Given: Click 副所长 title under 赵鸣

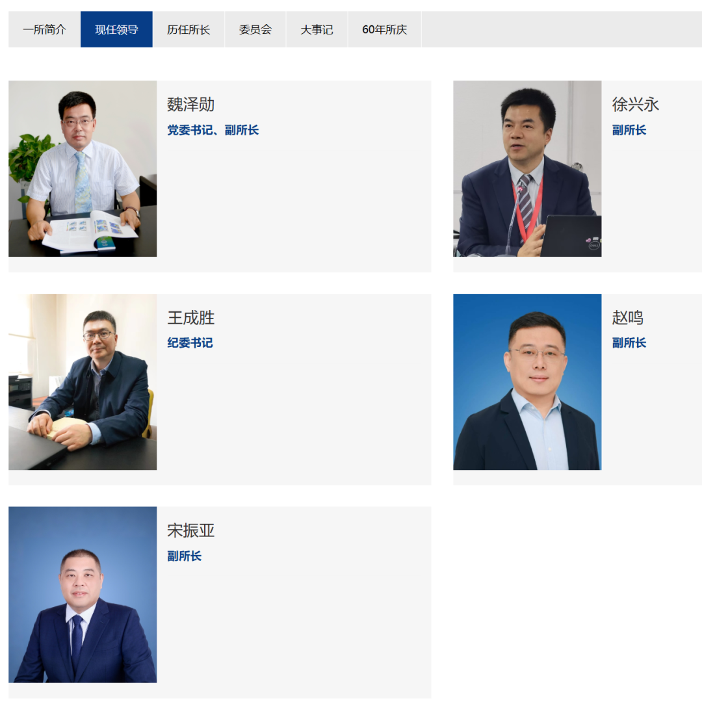Looking at the screenshot, I should coord(629,343).
